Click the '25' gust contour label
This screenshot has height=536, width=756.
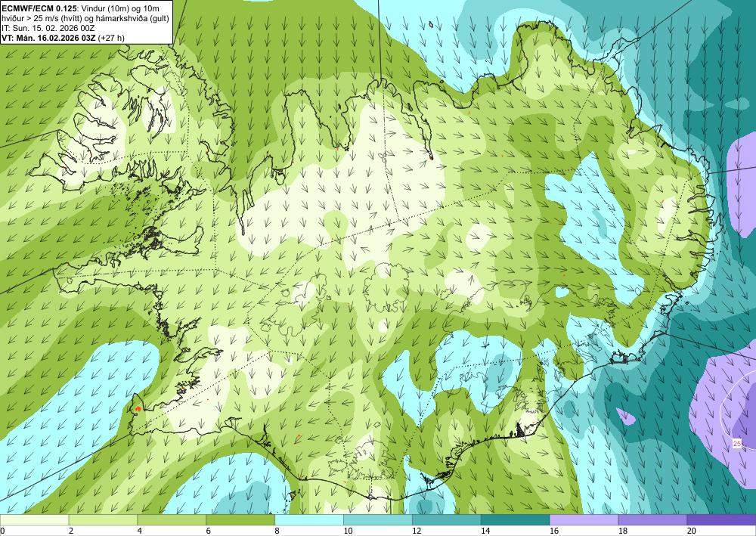(x=737, y=444)
